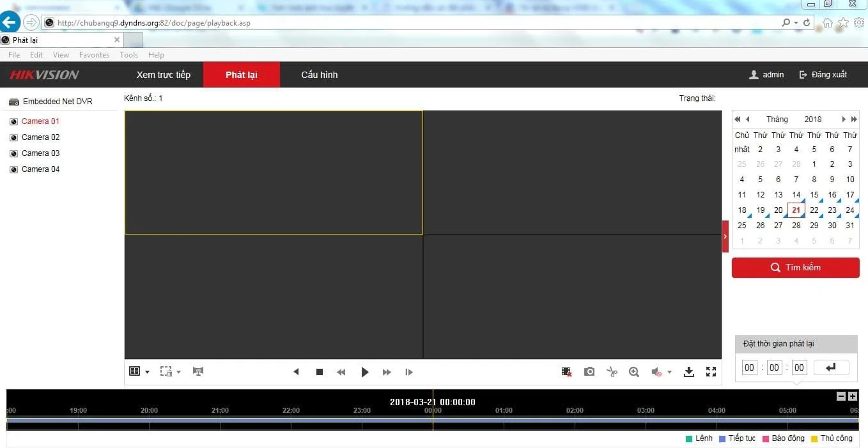Switch to the Xem trực tiếp tab

click(164, 75)
